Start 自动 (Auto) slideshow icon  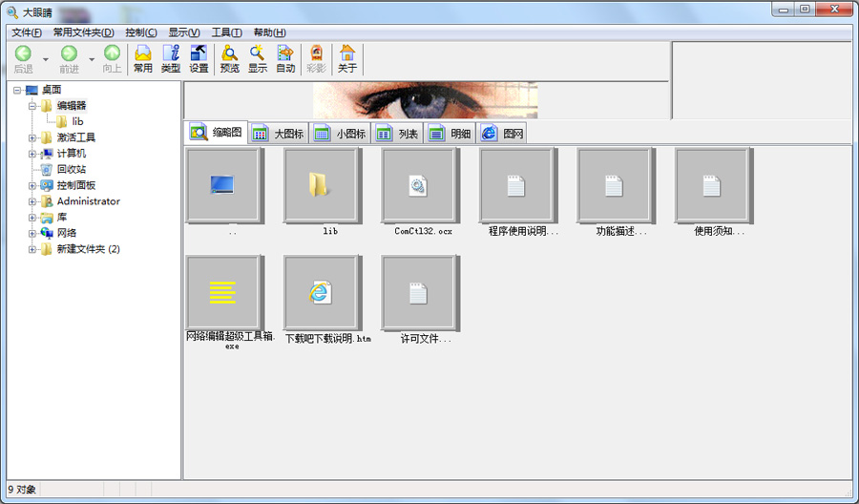click(x=285, y=54)
